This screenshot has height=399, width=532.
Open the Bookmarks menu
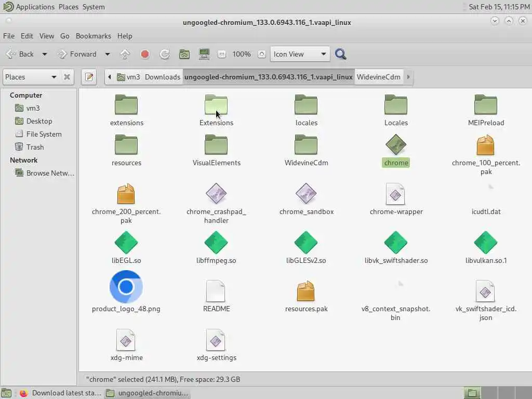(94, 36)
